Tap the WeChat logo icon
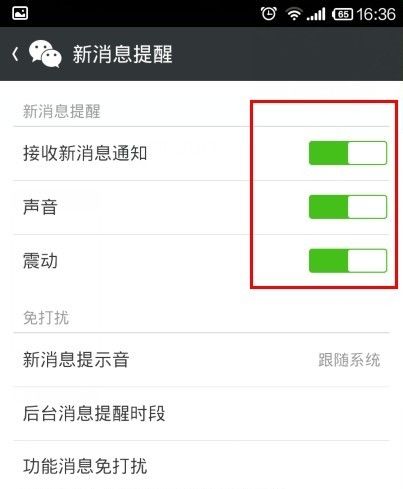Viewport: 403px width, 489px height. 45,54
